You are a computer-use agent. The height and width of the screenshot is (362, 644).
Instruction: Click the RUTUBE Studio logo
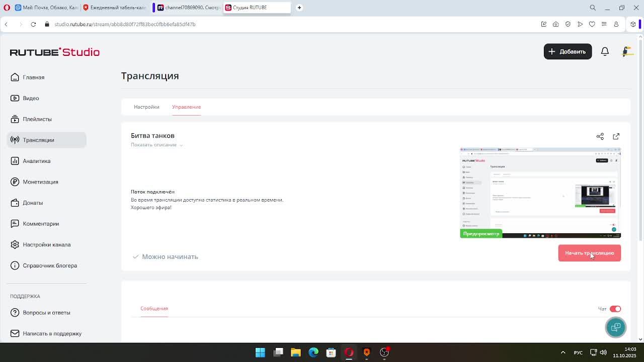point(55,52)
